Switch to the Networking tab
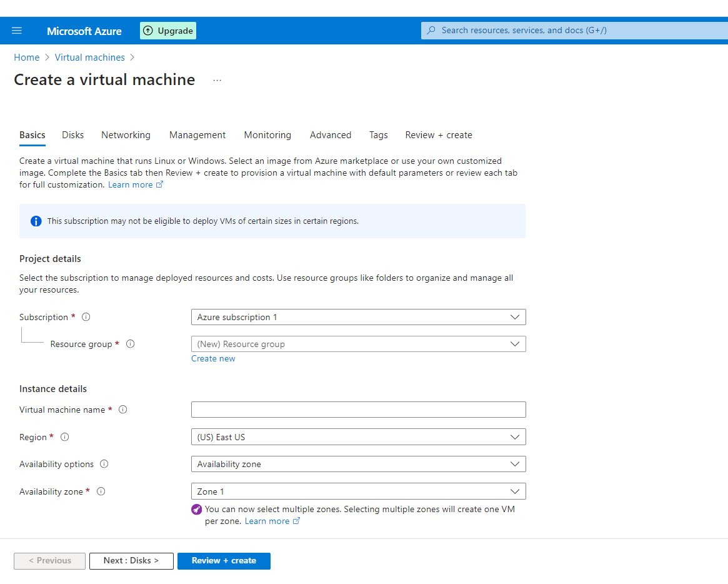This screenshot has width=728, height=584. coord(126,135)
